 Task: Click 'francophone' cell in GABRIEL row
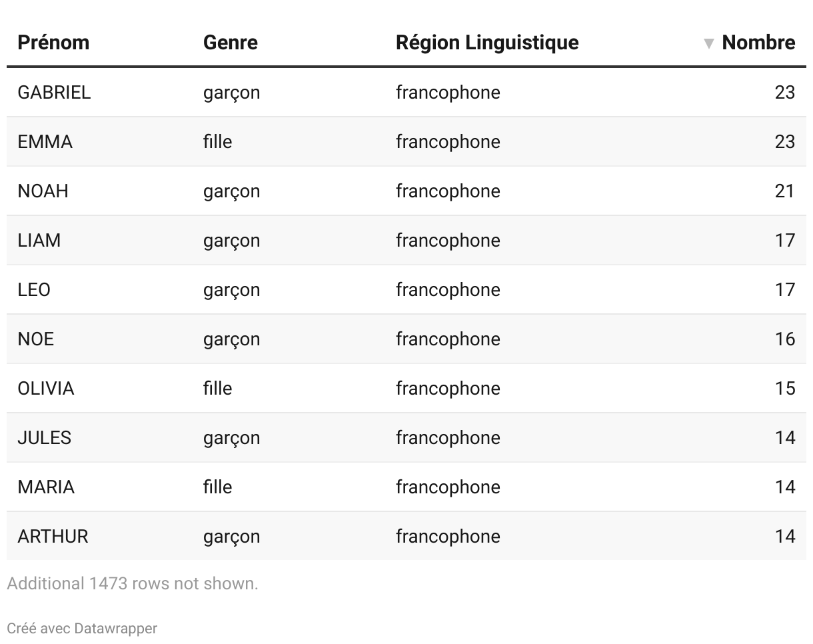pos(448,92)
